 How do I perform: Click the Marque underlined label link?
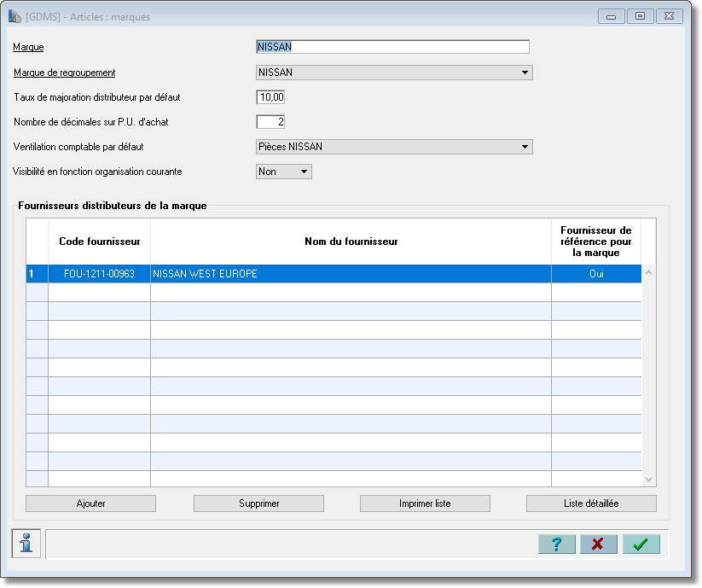[x=28, y=47]
